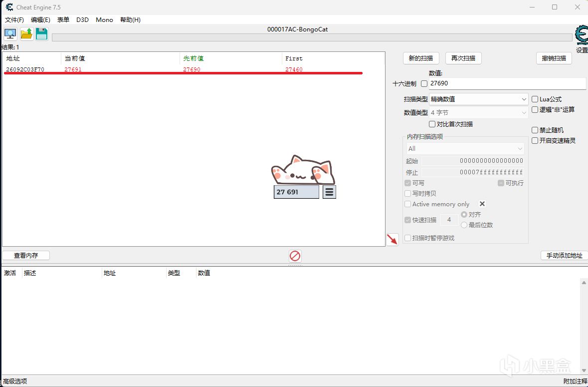Click the scan progress bar
This screenshot has height=387, width=588.
click(312, 37)
